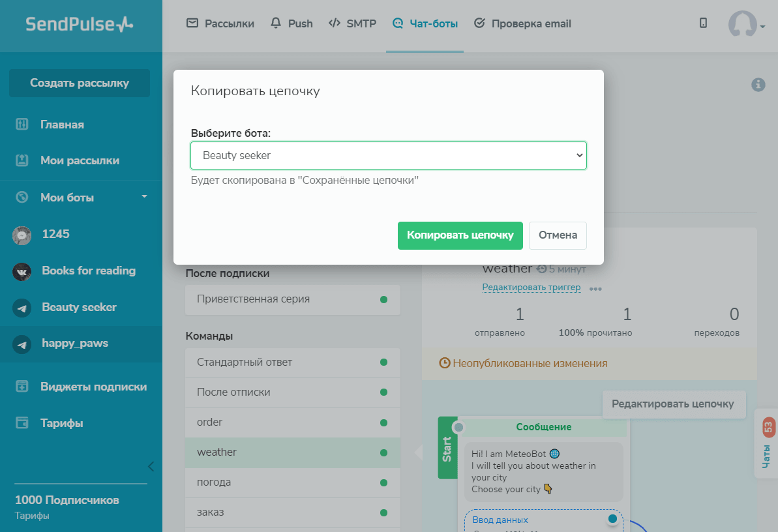Click the three-dots menu beside Редактировать триггер
This screenshot has width=778, height=532.
tap(595, 288)
